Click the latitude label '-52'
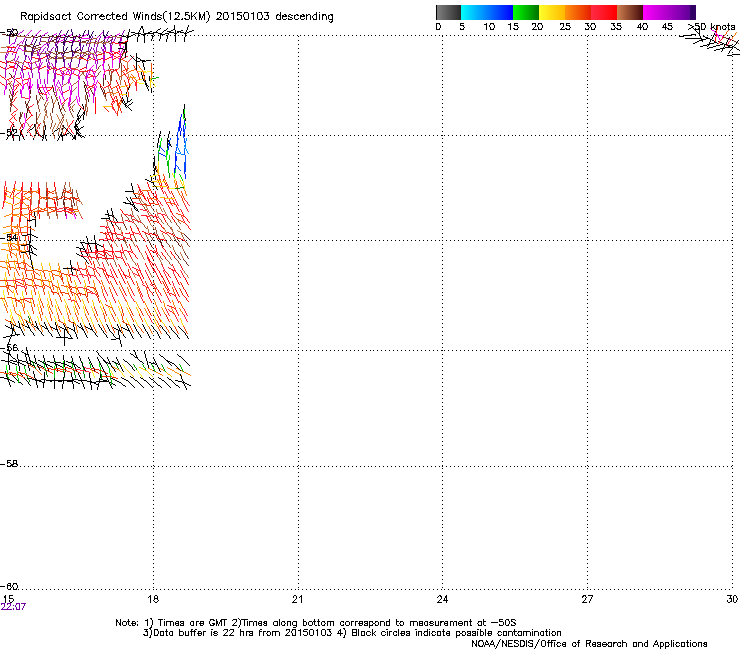The image size is (740, 650). tap(9, 133)
